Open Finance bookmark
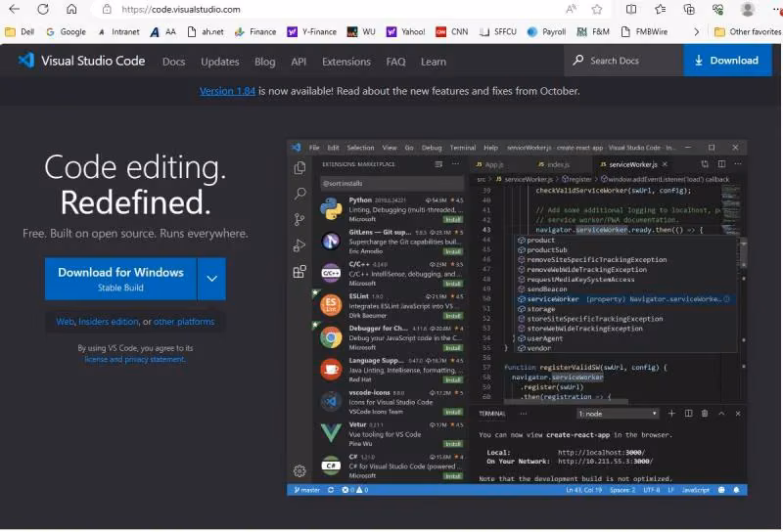The image size is (783, 532). tap(255, 31)
